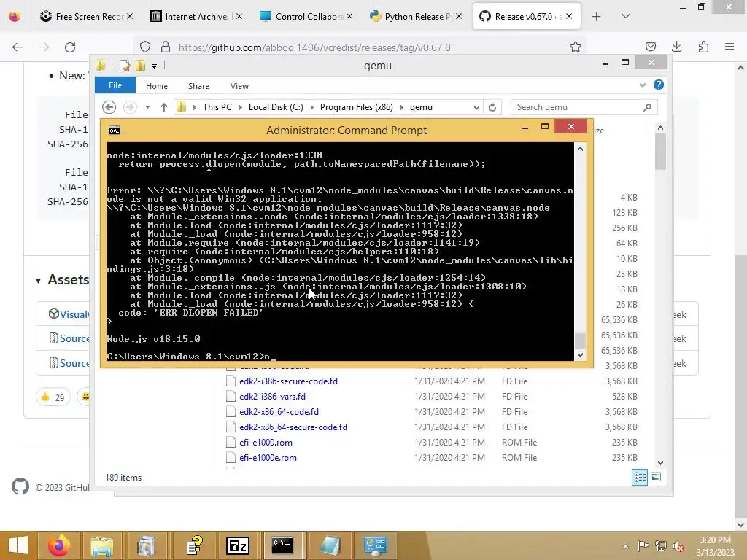Open the File menu in qemu Explorer

115,86
